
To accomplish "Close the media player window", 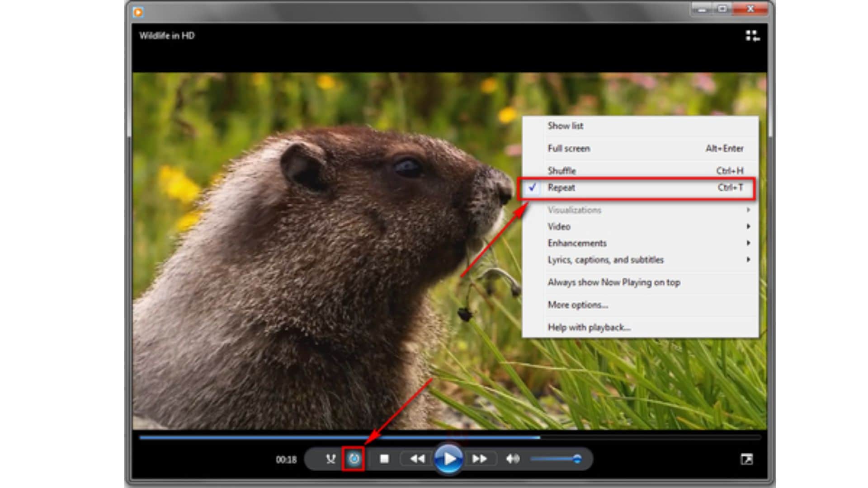I will click(x=750, y=9).
